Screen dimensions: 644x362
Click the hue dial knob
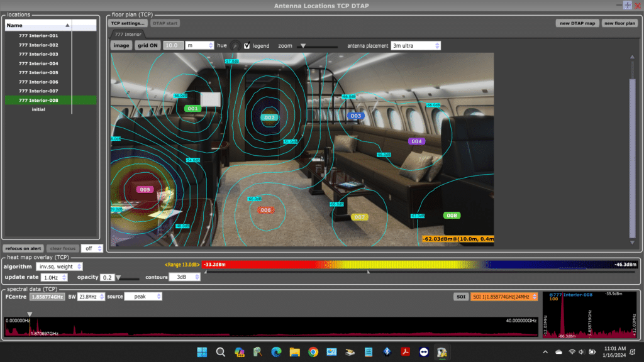coord(235,45)
